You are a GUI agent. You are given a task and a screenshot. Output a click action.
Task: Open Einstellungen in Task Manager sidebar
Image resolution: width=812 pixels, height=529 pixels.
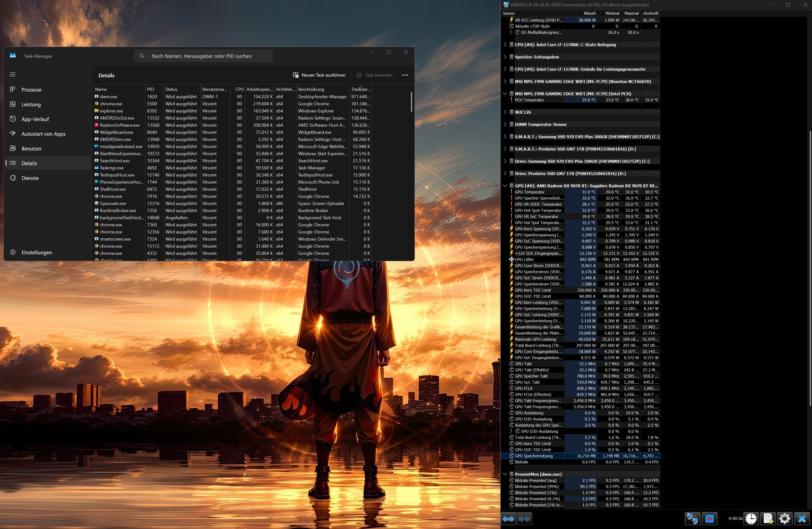(37, 252)
